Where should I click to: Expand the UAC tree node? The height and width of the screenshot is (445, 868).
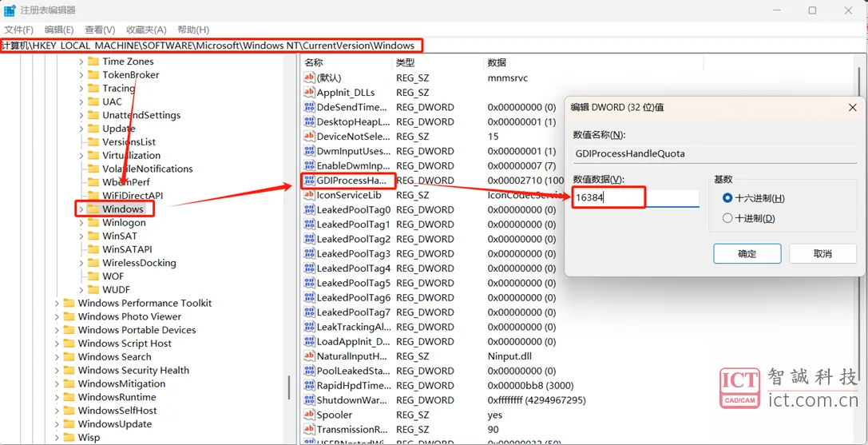pyautogui.click(x=81, y=101)
